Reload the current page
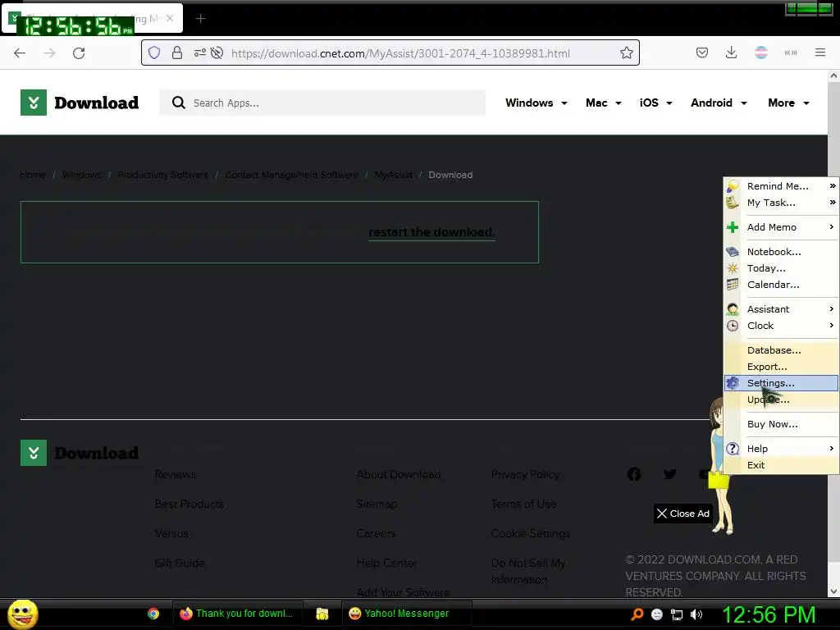The width and height of the screenshot is (840, 630). tap(79, 53)
